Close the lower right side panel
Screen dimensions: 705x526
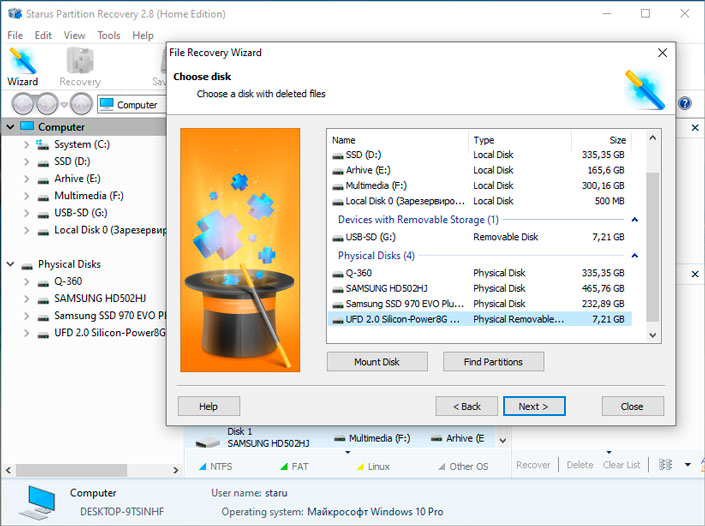695,274
